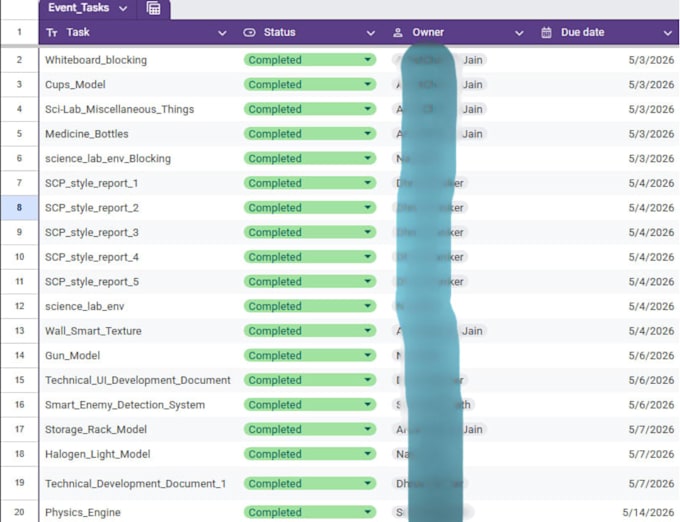The width and height of the screenshot is (680, 522).
Task: Open status dropdown for Technical_UI_Development_Document
Action: point(368,380)
